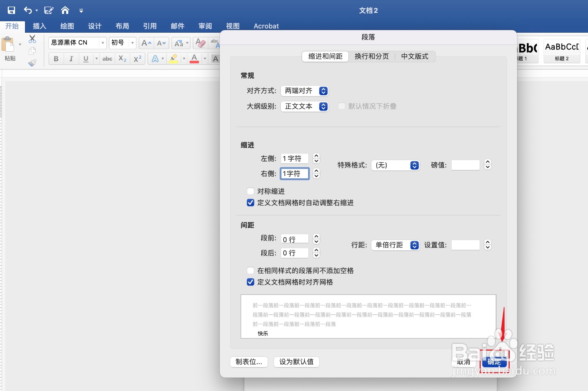Toggle the 对称缩进 checkbox
588x391 pixels.
[251, 191]
